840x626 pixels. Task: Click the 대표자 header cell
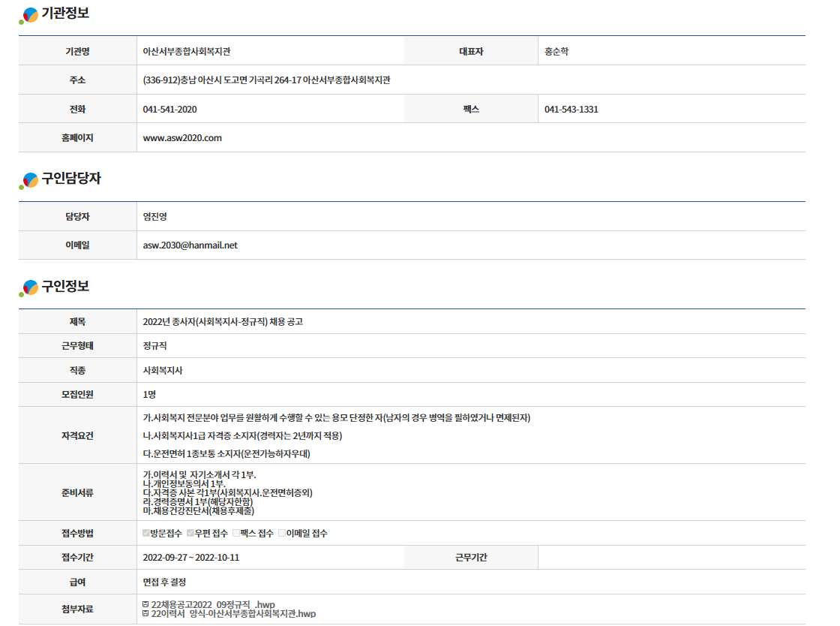[x=472, y=52]
